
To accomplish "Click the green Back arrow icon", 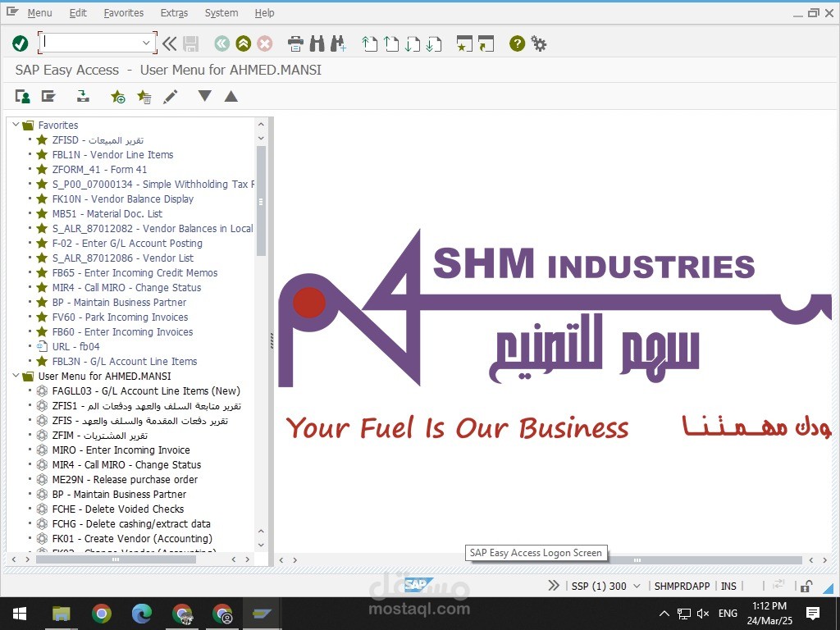I will coord(221,43).
